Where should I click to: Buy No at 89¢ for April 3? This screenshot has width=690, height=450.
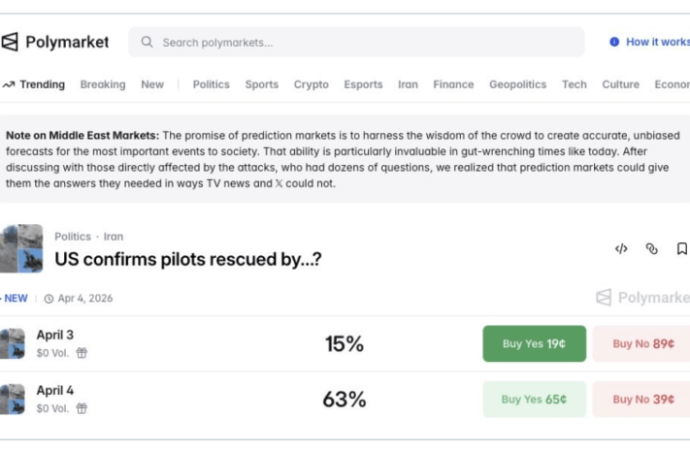coord(642,343)
